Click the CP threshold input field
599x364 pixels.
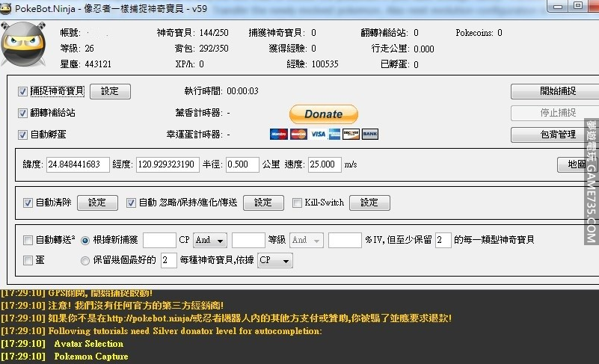tap(159, 240)
